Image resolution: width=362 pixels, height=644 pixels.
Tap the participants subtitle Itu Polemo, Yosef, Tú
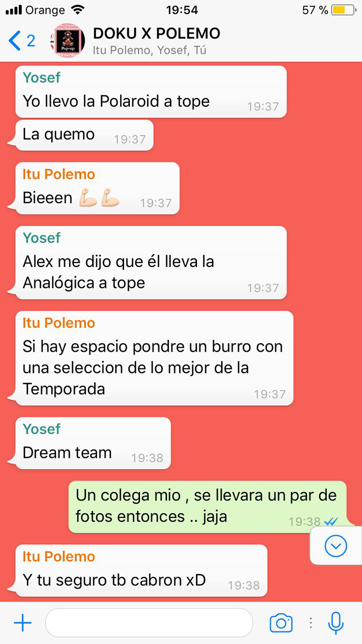point(149,51)
